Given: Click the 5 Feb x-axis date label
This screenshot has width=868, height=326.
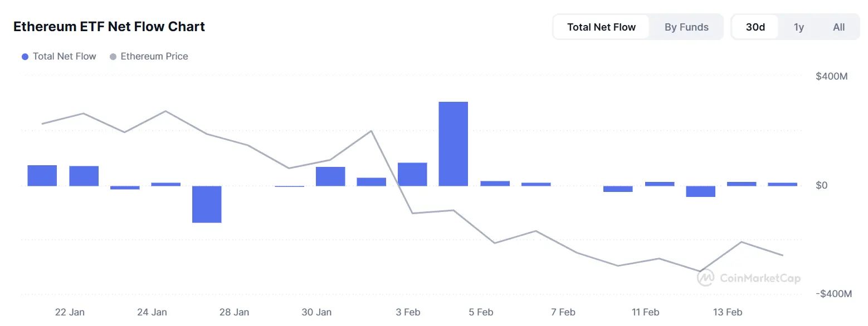Looking at the screenshot, I should click(x=481, y=312).
